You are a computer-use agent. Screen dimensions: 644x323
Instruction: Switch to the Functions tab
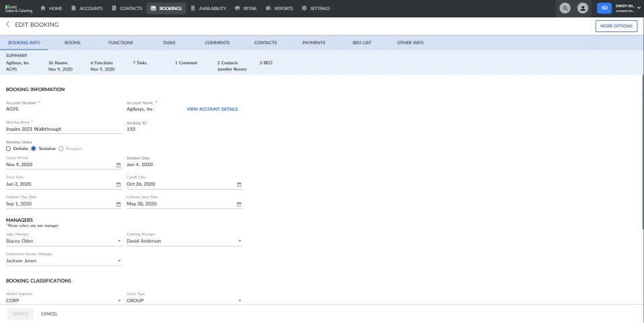tap(121, 43)
